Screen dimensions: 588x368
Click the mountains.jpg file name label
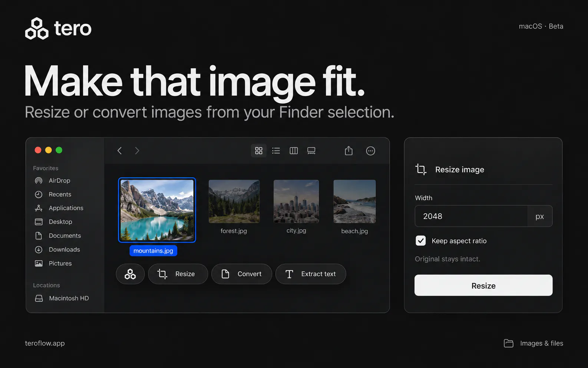click(x=153, y=251)
